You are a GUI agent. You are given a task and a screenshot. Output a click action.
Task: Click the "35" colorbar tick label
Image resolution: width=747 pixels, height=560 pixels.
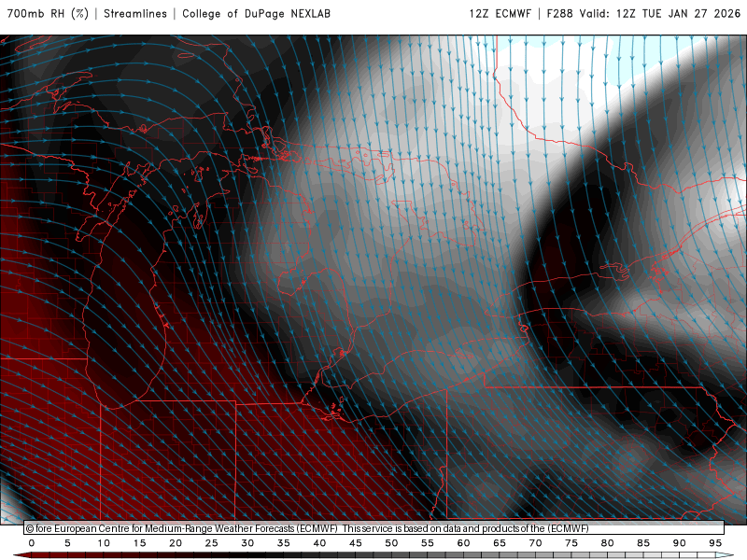[x=284, y=543]
